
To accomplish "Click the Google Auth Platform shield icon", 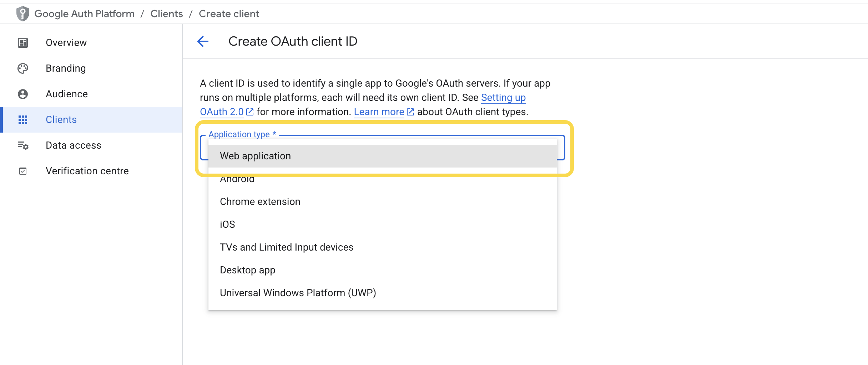I will [x=22, y=14].
